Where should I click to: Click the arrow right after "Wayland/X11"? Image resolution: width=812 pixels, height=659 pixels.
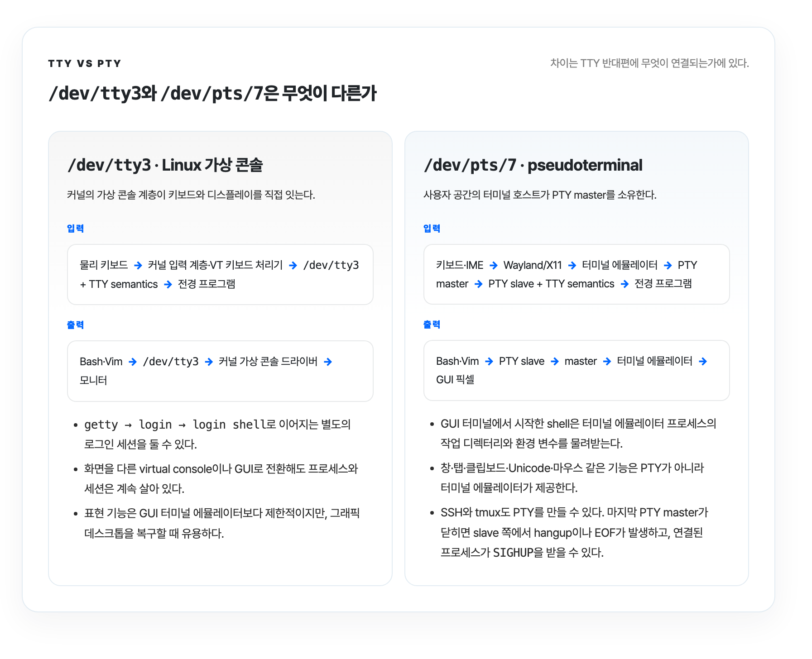tap(572, 265)
